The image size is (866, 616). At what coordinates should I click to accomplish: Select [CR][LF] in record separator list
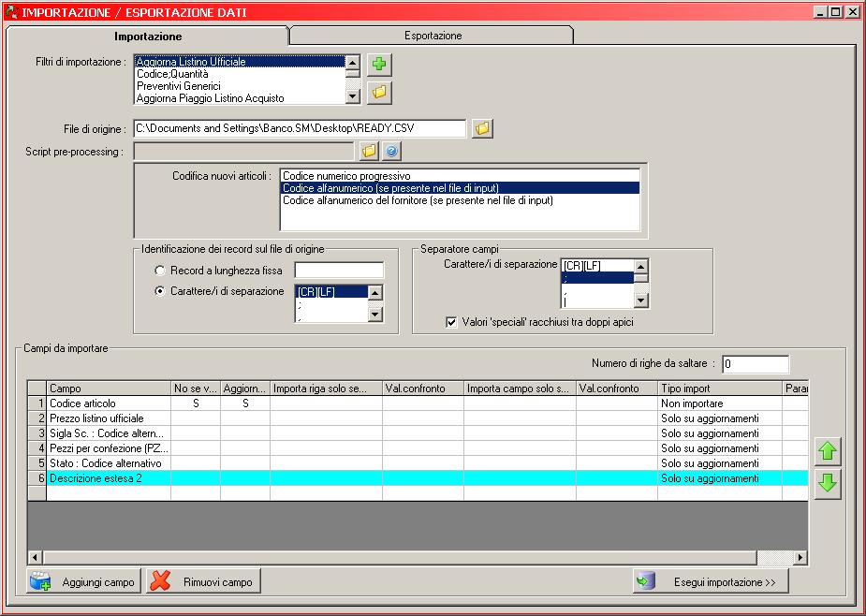(331, 292)
